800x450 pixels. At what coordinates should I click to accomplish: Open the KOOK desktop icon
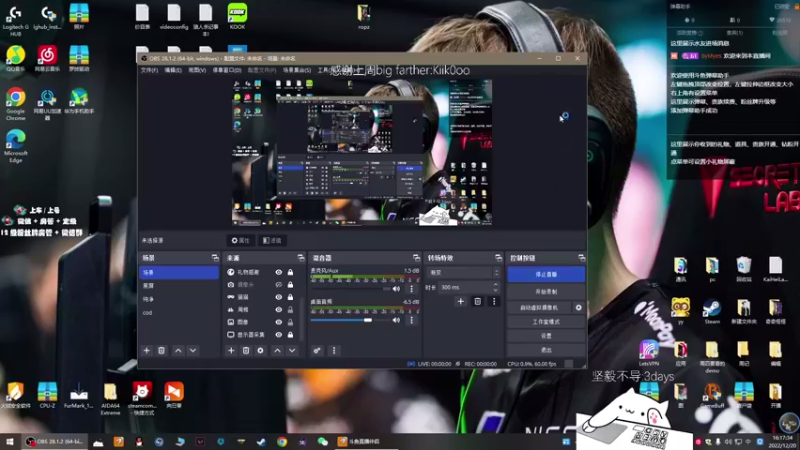[237, 16]
